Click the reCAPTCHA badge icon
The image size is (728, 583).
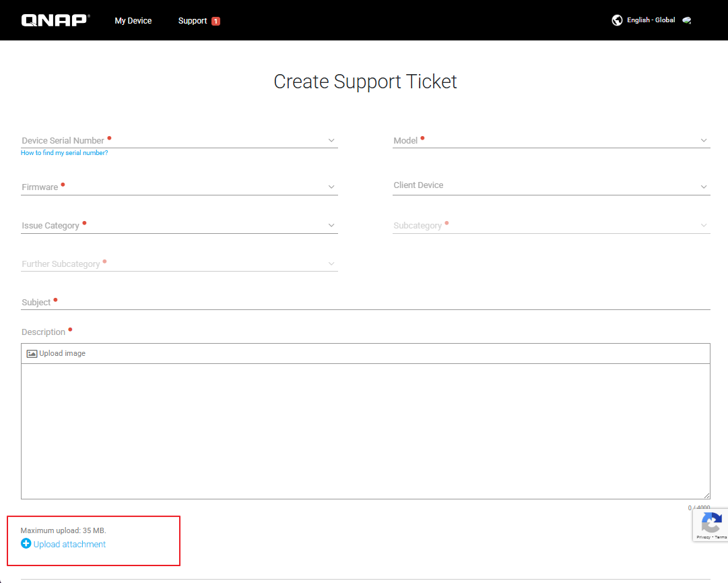click(711, 523)
